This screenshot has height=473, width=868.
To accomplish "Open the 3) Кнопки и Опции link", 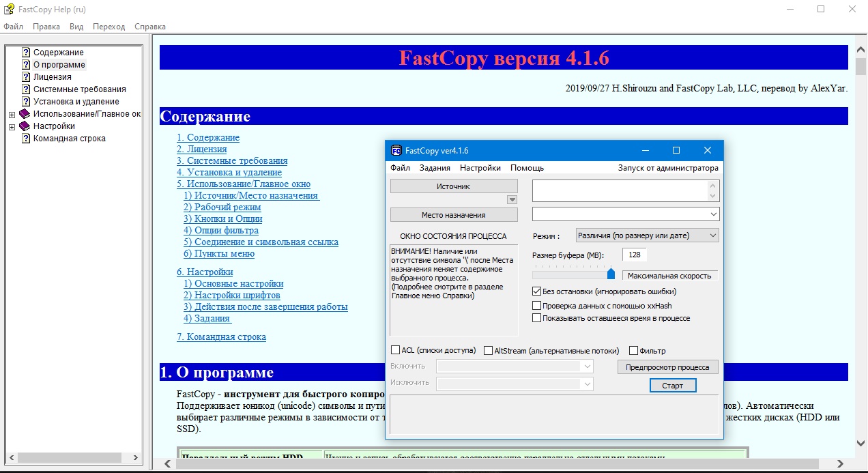I will point(223,219).
